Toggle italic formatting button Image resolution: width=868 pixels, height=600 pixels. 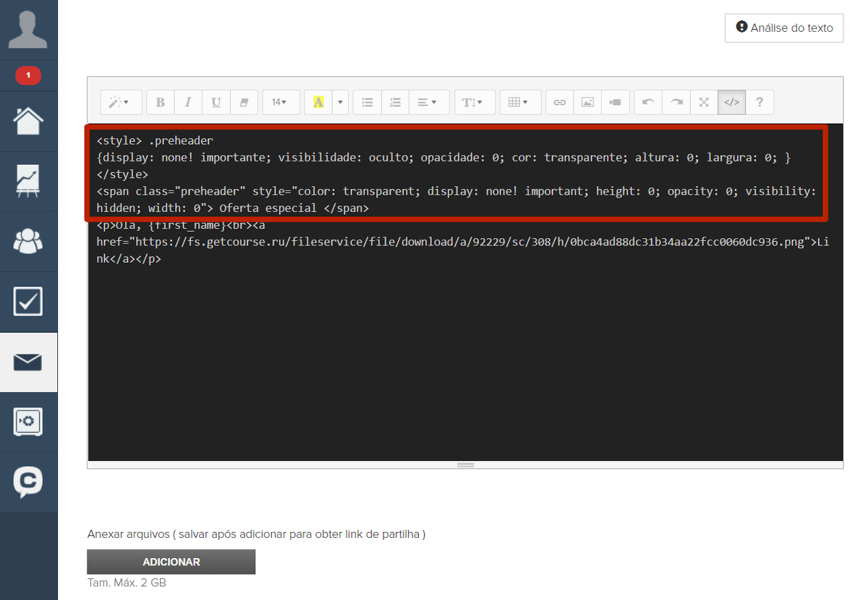pyautogui.click(x=188, y=103)
